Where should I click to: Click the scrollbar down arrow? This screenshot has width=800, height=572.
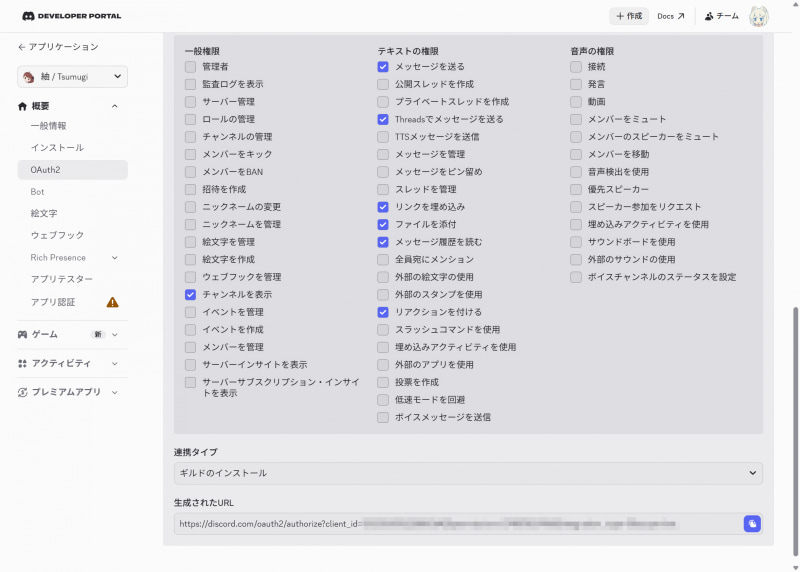(x=796, y=567)
